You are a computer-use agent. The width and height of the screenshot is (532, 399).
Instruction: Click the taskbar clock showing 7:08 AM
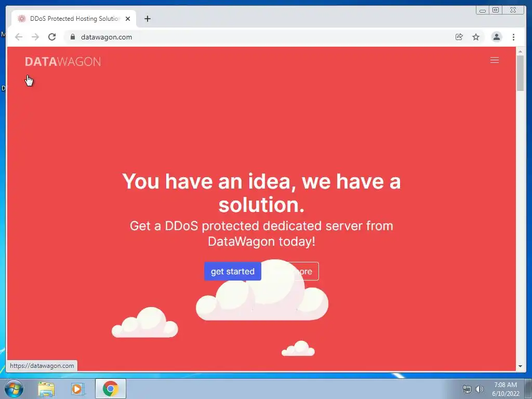point(506,389)
